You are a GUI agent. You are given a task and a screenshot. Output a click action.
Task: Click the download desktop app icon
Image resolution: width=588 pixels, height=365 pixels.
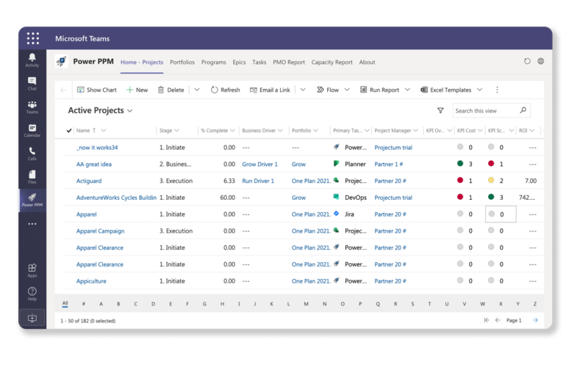32,318
